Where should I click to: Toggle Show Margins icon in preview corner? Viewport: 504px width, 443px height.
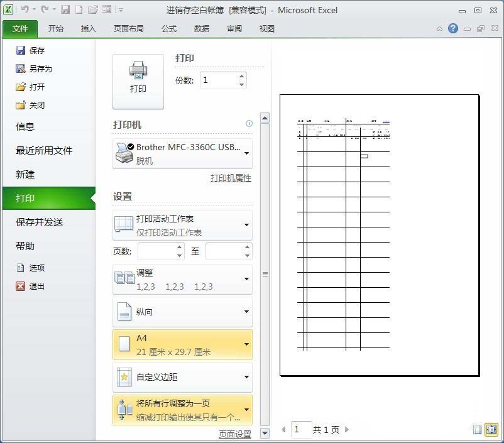pyautogui.click(x=478, y=429)
